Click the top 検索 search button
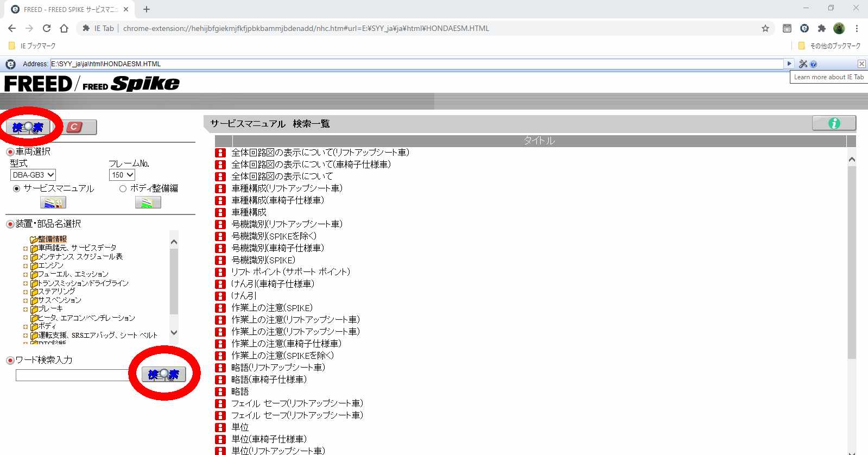 pos(28,128)
